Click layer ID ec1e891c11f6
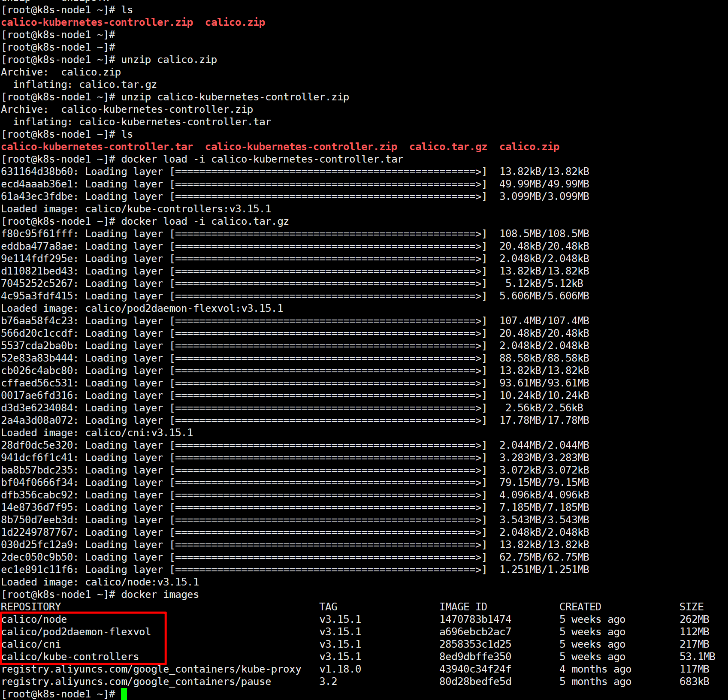728x700 pixels. tap(37, 570)
